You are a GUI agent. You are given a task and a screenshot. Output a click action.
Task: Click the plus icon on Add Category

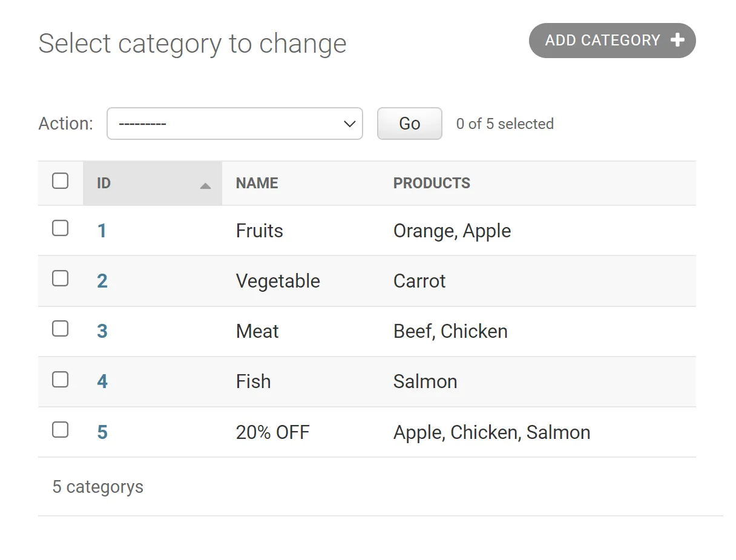[678, 41]
